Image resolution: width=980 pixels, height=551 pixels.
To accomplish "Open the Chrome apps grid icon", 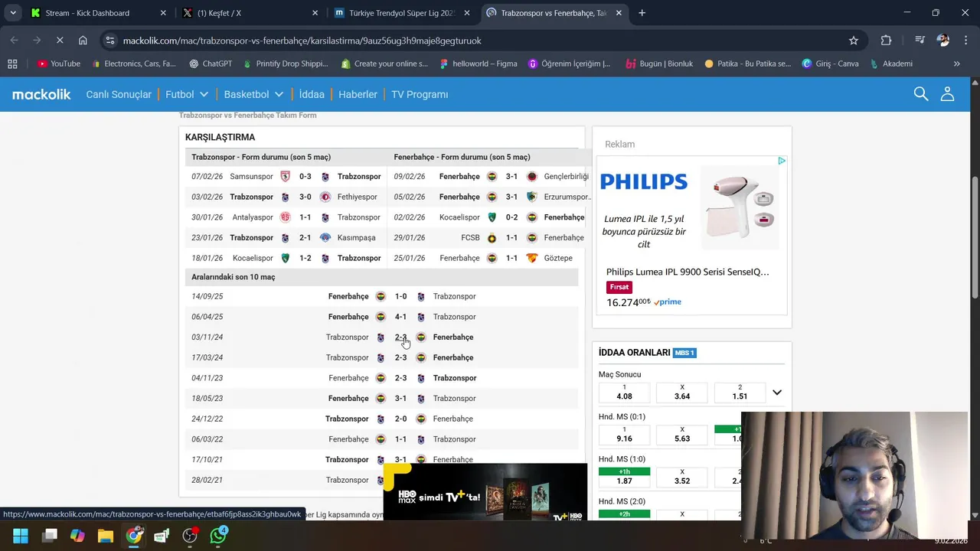I will pyautogui.click(x=12, y=64).
